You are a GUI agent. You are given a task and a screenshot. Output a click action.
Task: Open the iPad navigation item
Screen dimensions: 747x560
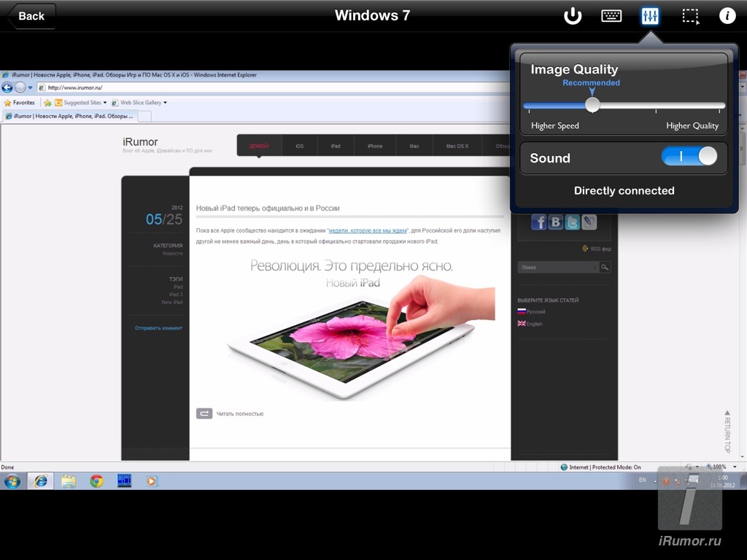(336, 146)
